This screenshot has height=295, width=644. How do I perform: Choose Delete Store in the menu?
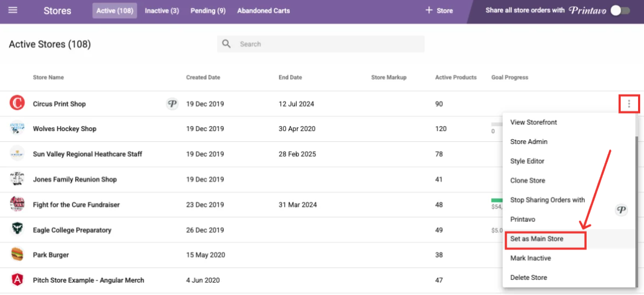[569, 277]
